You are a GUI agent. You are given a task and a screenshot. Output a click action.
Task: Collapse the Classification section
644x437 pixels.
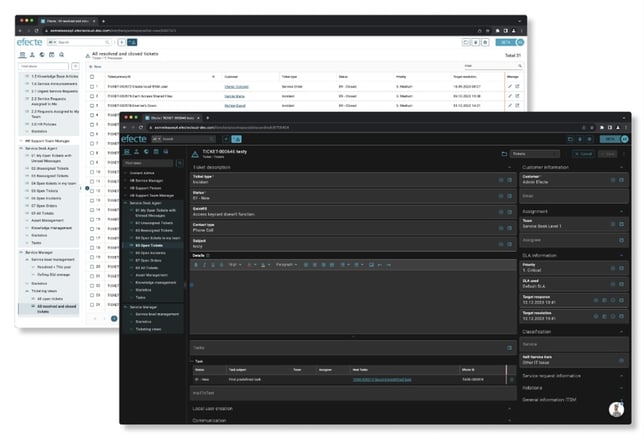click(621, 332)
